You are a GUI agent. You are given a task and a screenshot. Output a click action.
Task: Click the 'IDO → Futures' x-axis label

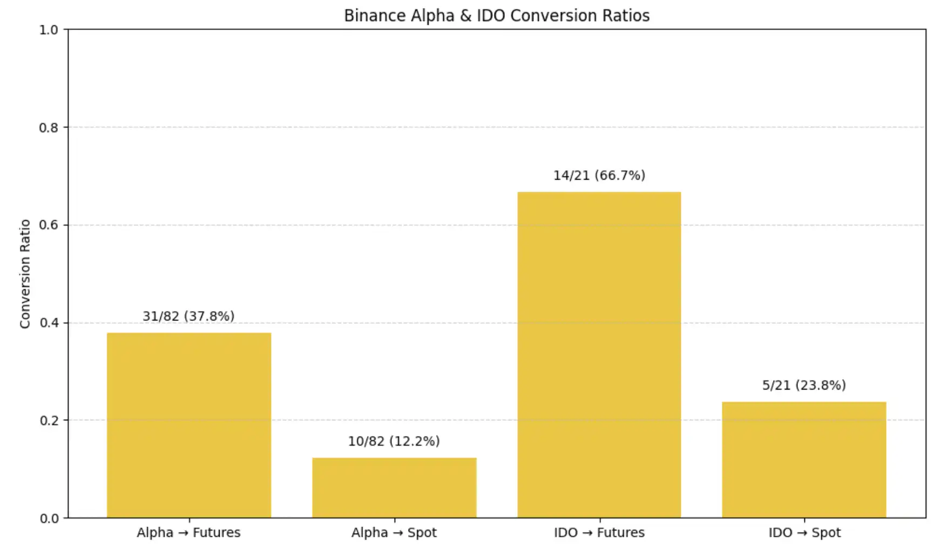tap(599, 532)
